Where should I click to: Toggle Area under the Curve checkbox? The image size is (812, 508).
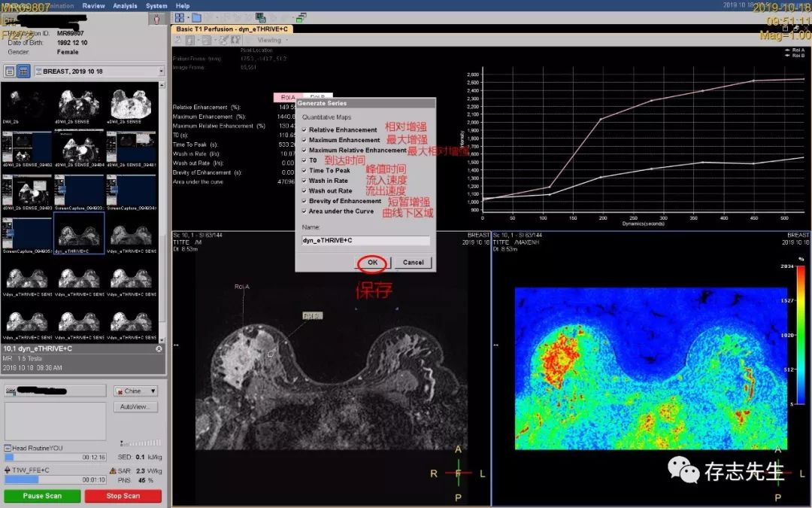point(304,211)
